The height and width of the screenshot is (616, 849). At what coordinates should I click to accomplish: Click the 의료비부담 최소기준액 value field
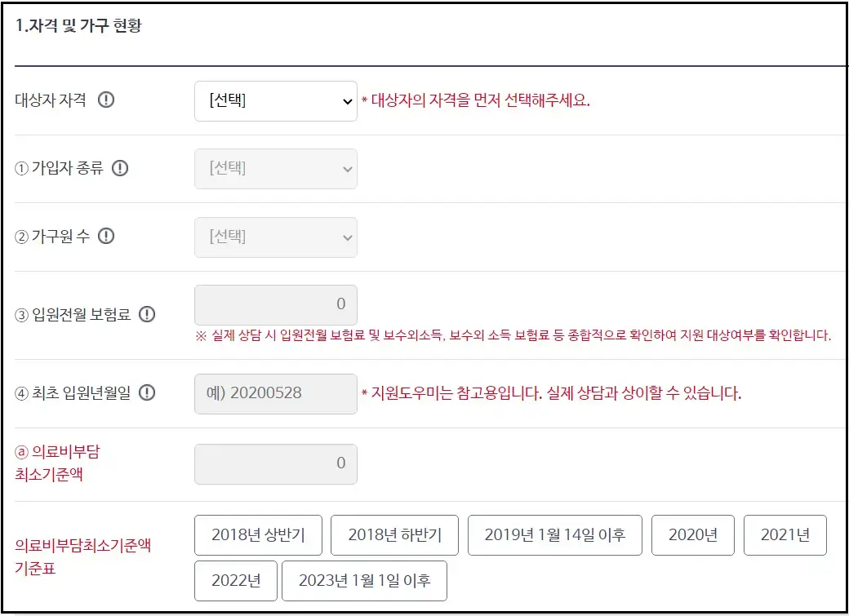click(275, 463)
